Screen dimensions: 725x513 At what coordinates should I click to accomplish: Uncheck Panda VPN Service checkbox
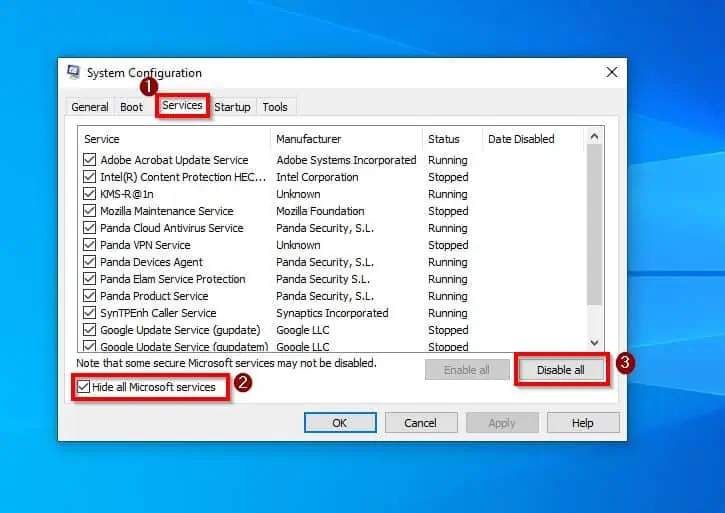89,245
